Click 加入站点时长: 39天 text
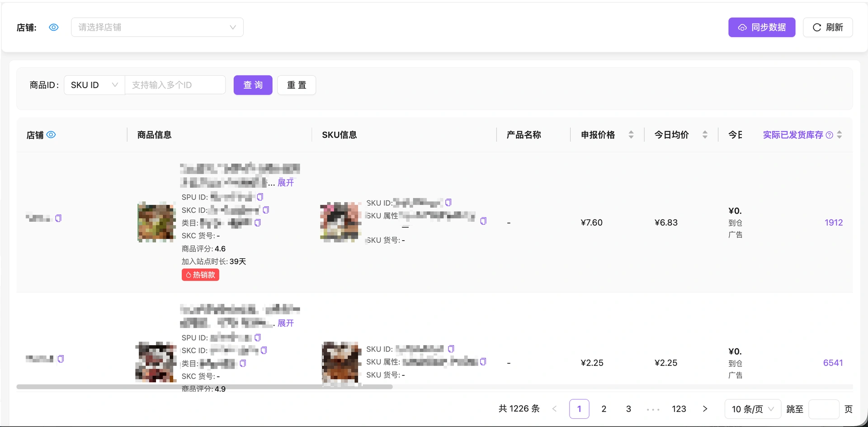868x427 pixels. click(x=214, y=261)
